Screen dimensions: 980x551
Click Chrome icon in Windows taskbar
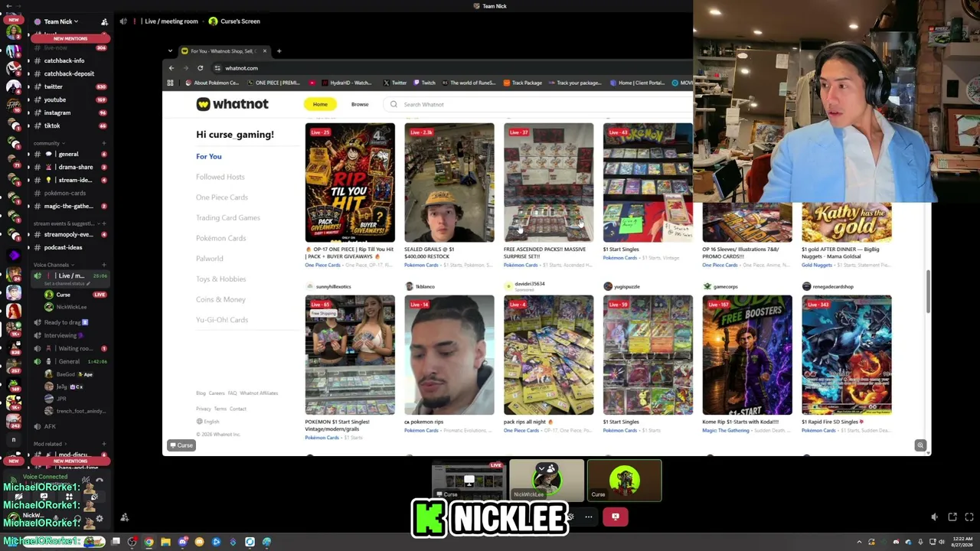coord(149,542)
